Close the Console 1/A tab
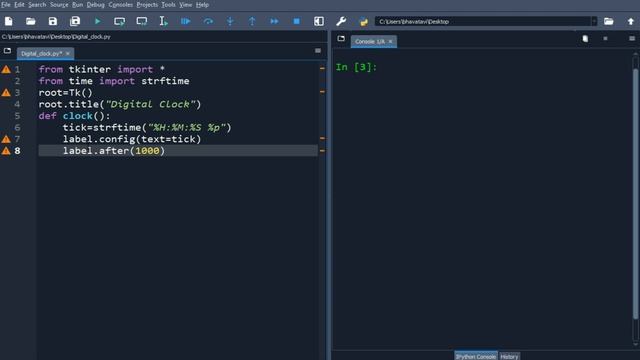This screenshot has height=360, width=640. [390, 41]
